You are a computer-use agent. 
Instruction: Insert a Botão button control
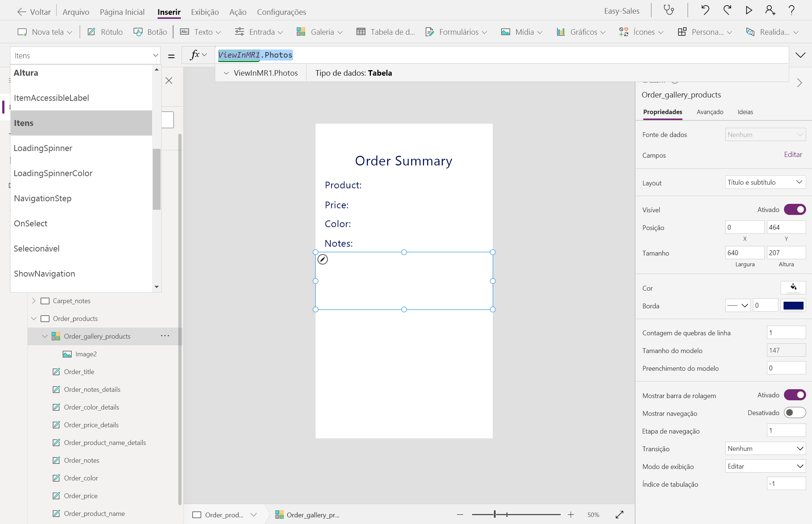pos(150,32)
